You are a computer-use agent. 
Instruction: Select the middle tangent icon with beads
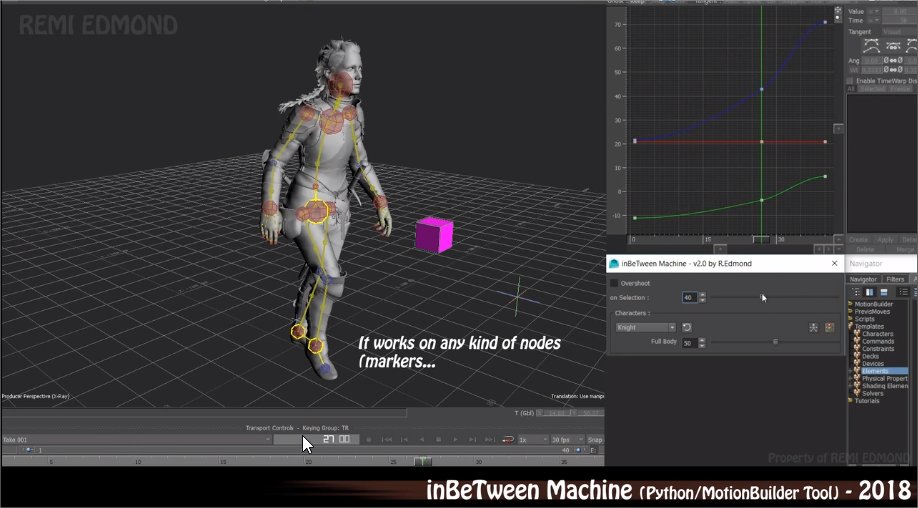point(893,46)
